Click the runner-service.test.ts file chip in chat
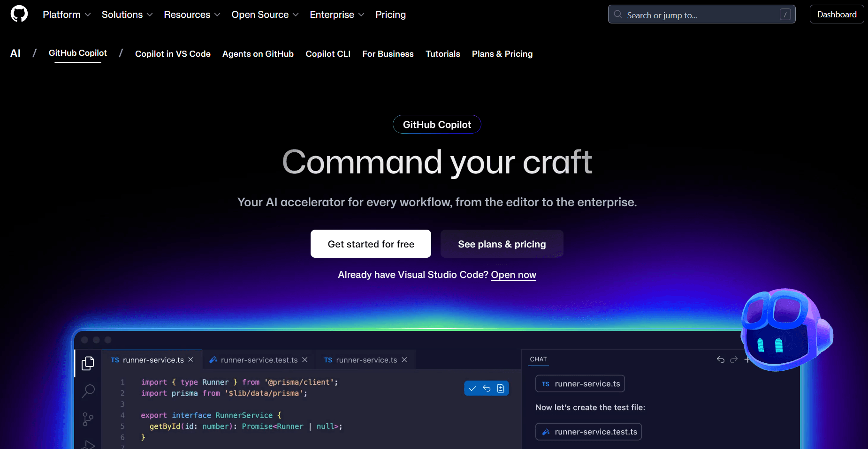Screen dimensions: 868x449 tap(588, 432)
